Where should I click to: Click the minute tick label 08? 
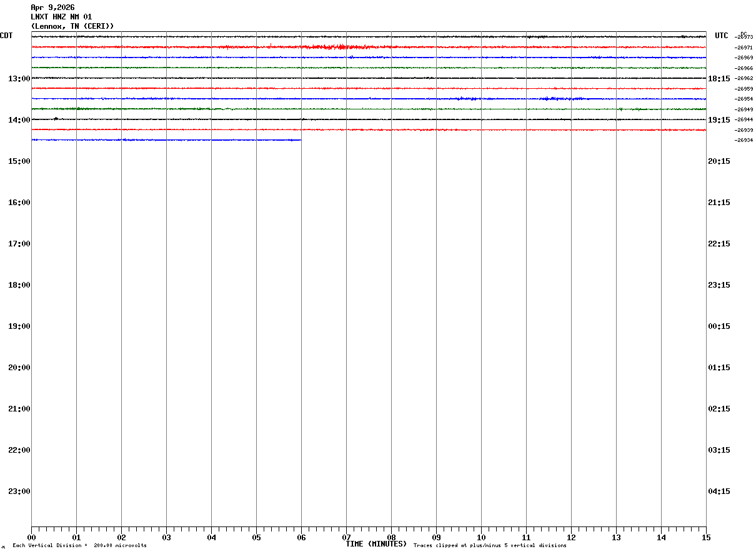[391, 538]
